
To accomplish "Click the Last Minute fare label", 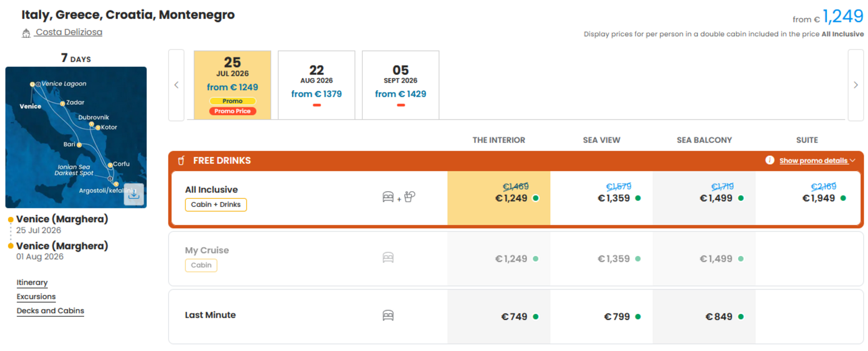I will pos(210,315).
